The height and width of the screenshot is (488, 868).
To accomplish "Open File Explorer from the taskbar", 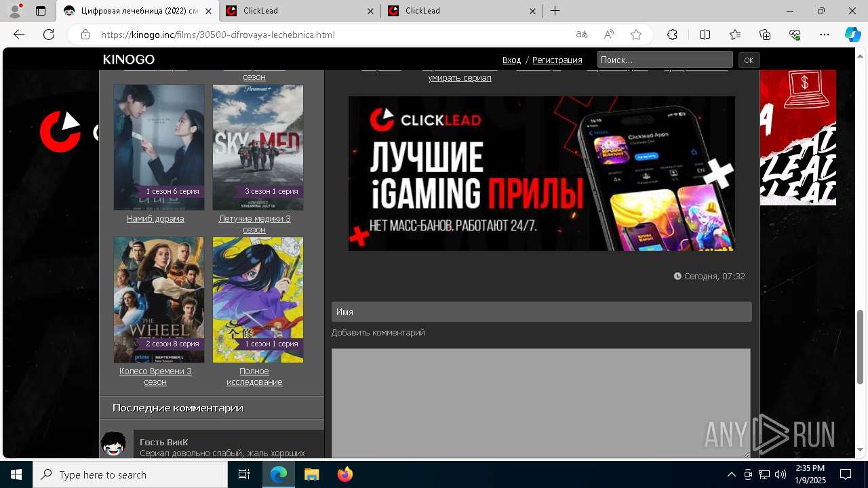I will tap(311, 474).
